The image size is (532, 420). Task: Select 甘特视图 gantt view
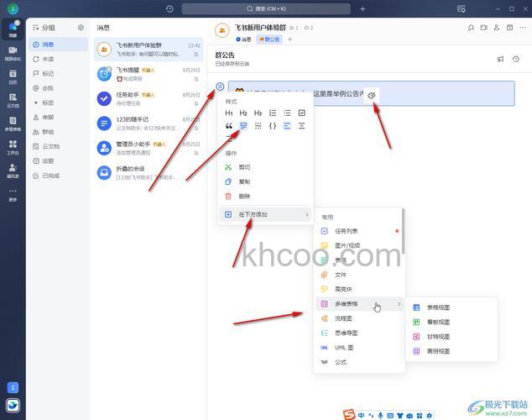pyautogui.click(x=451, y=337)
